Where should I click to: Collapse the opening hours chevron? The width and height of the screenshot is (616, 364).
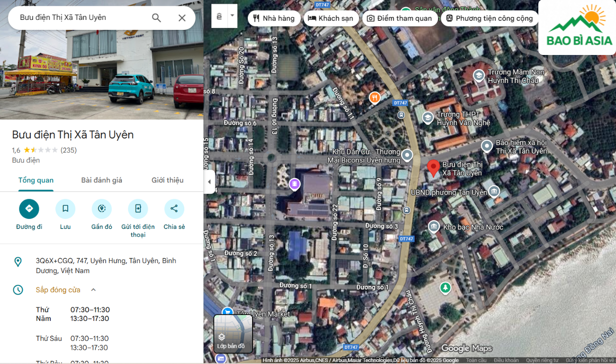click(93, 290)
